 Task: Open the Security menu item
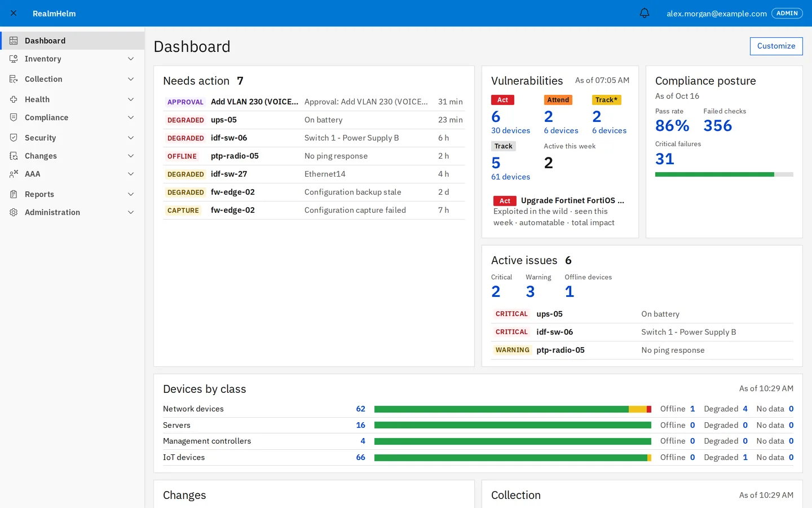72,138
